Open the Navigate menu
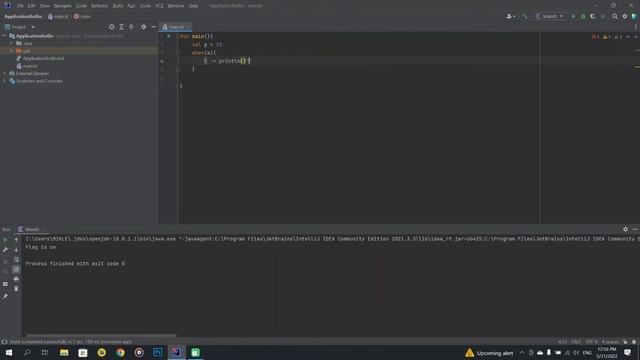This screenshot has height=360, width=640. coord(62,6)
